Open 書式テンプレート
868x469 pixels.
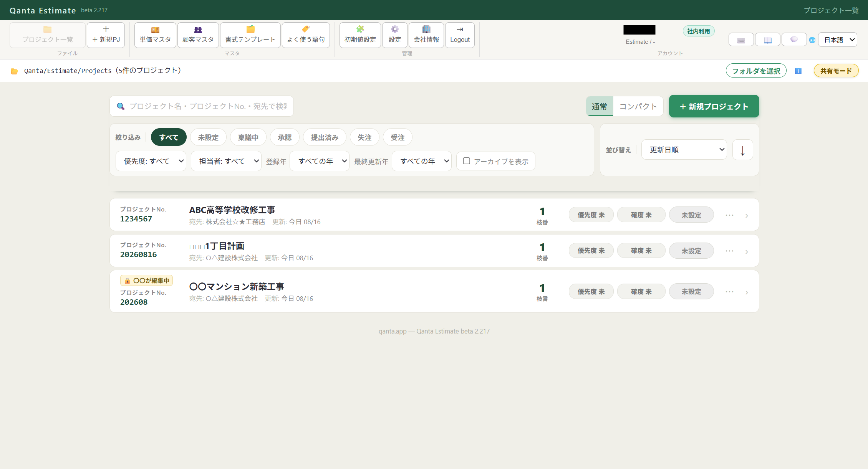(250, 35)
